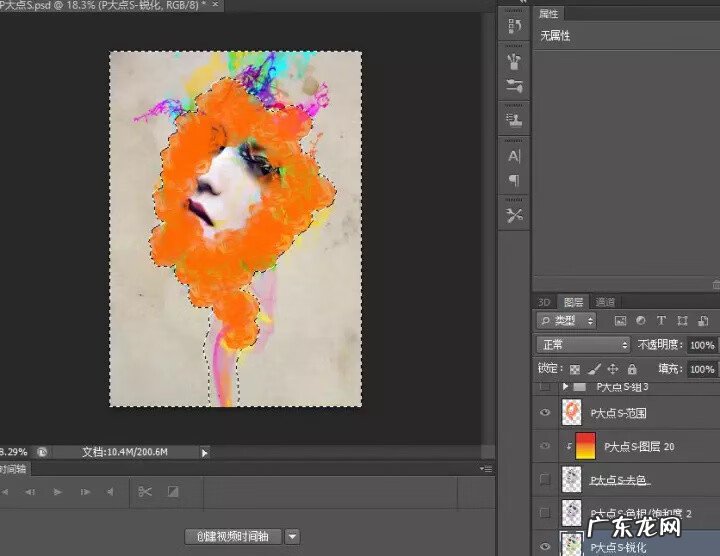The image size is (720, 556).
Task: Lock image pixels brush icon
Action: pyautogui.click(x=594, y=369)
